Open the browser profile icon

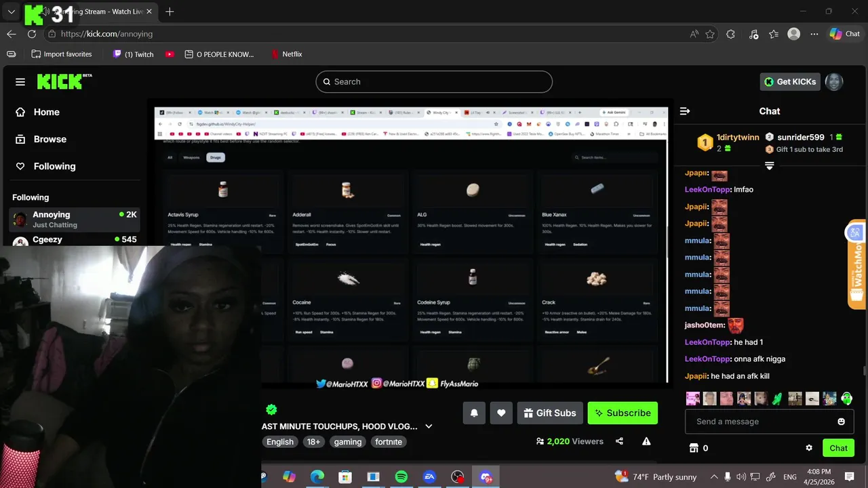794,34
